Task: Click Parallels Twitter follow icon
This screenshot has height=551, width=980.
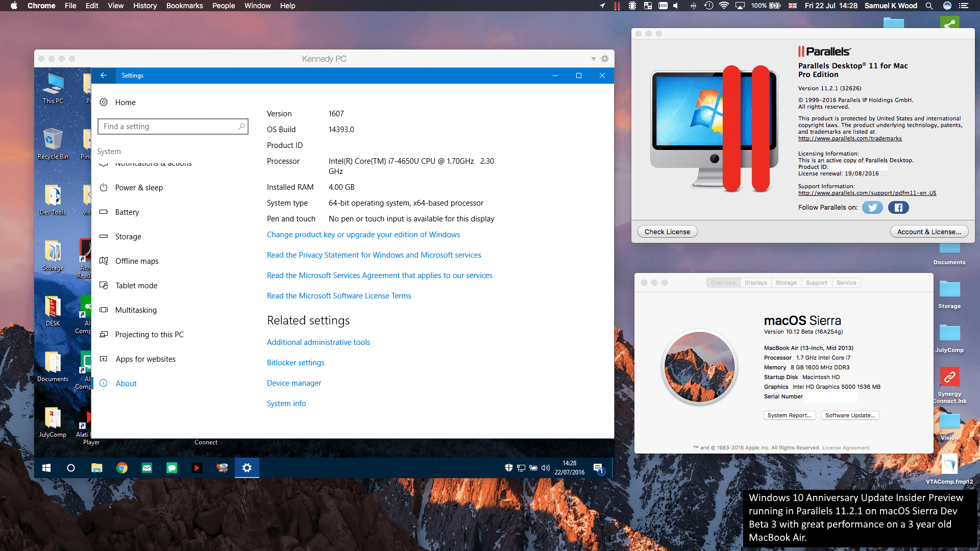Action: [872, 207]
